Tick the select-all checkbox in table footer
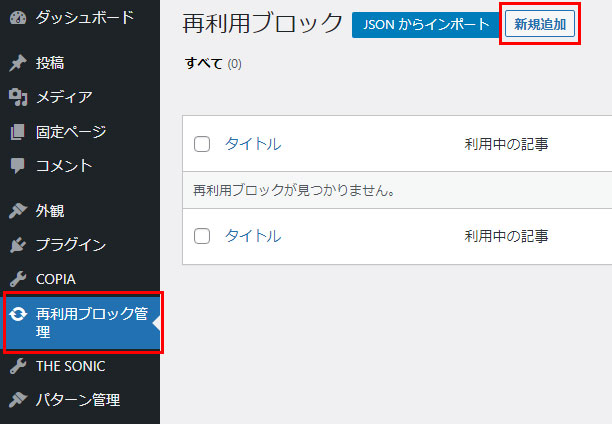612x424 pixels. click(x=202, y=236)
